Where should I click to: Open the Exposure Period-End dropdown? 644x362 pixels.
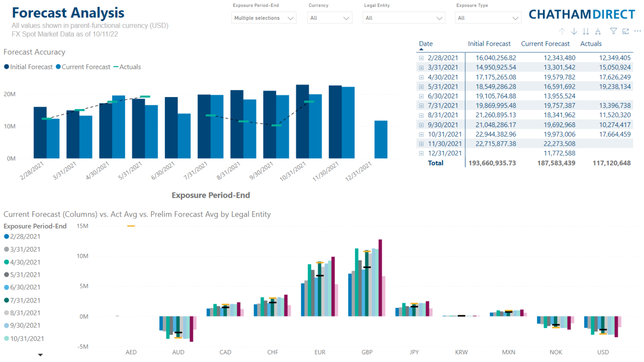pos(291,18)
